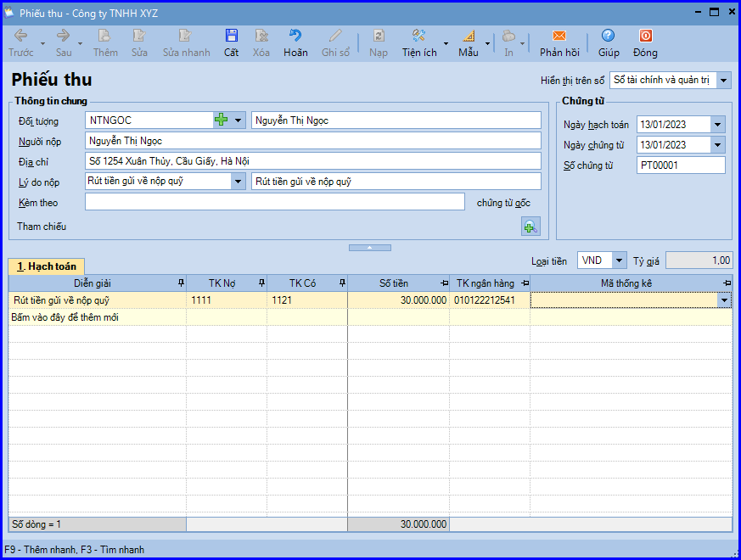Close the form with Đóng
This screenshot has height=560, width=741.
[x=645, y=42]
